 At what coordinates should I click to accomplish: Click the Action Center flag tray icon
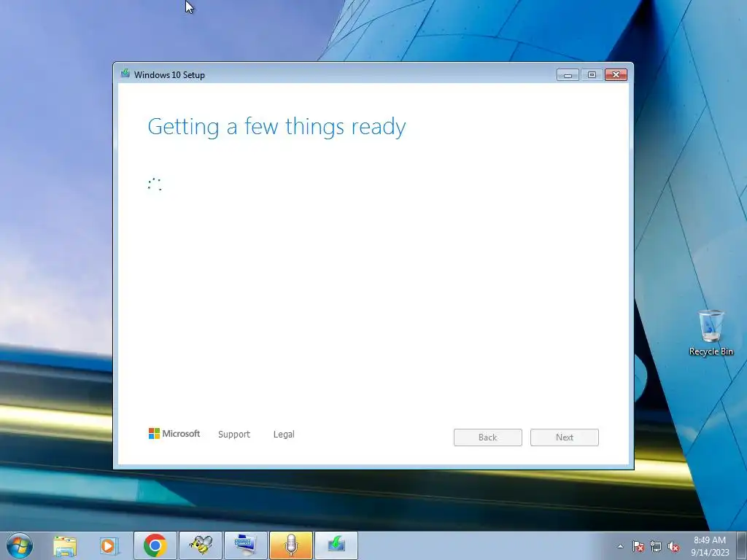tap(638, 547)
